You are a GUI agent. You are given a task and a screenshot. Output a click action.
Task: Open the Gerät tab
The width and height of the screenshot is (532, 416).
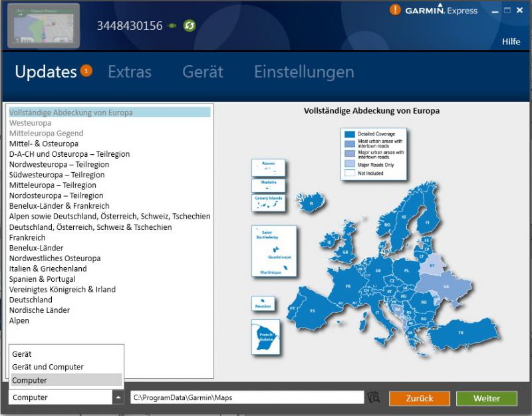[203, 72]
